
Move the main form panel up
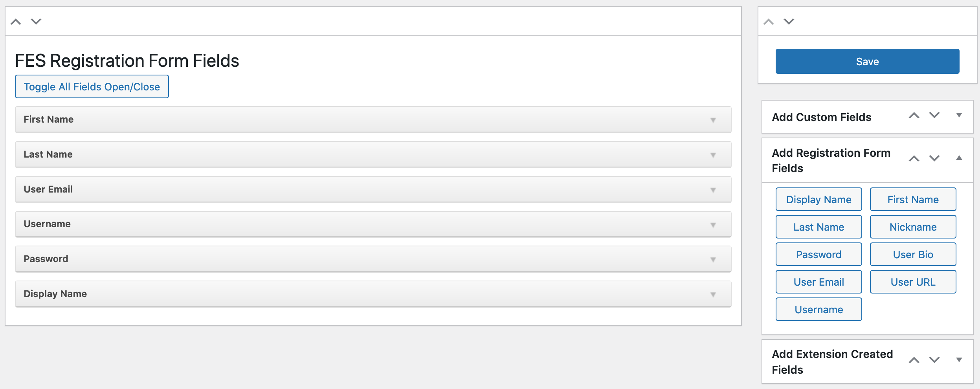tap(16, 22)
